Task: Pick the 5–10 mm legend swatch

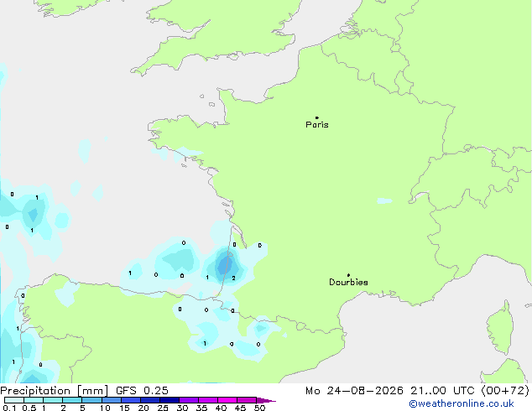Action: coord(91,400)
